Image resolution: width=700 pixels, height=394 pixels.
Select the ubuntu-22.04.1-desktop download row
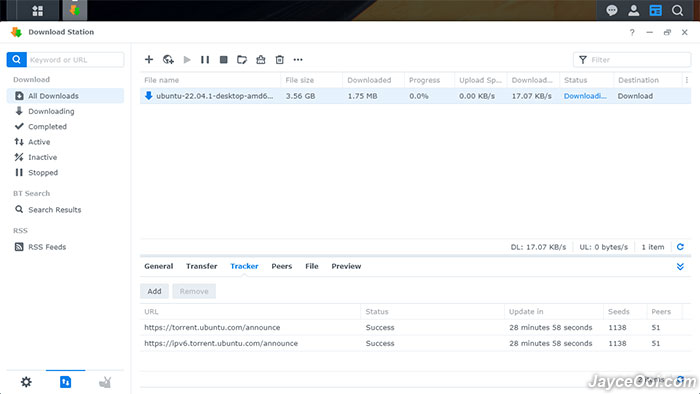[415, 96]
